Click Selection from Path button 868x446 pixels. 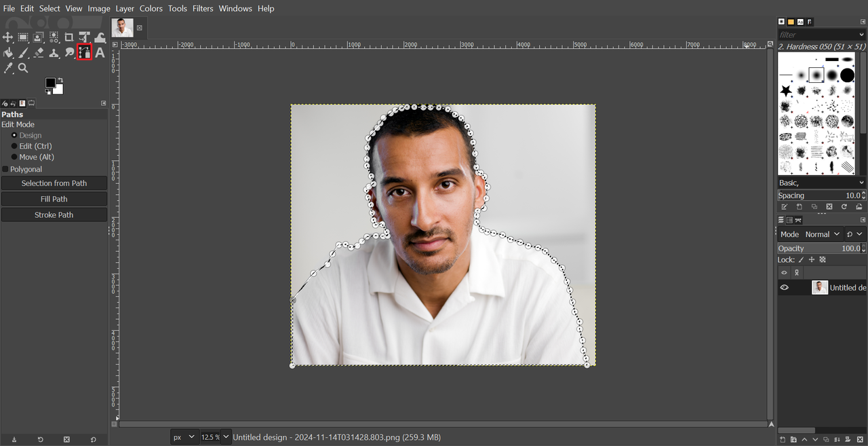coord(54,183)
